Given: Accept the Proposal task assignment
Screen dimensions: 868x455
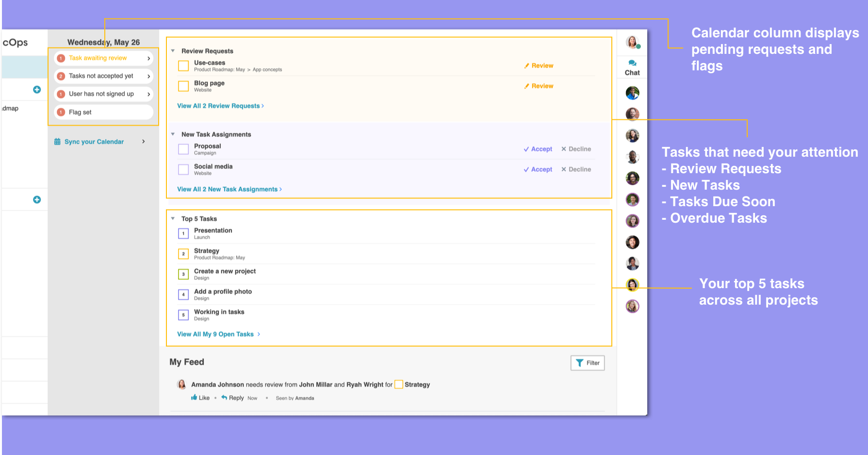Looking at the screenshot, I should (x=538, y=149).
